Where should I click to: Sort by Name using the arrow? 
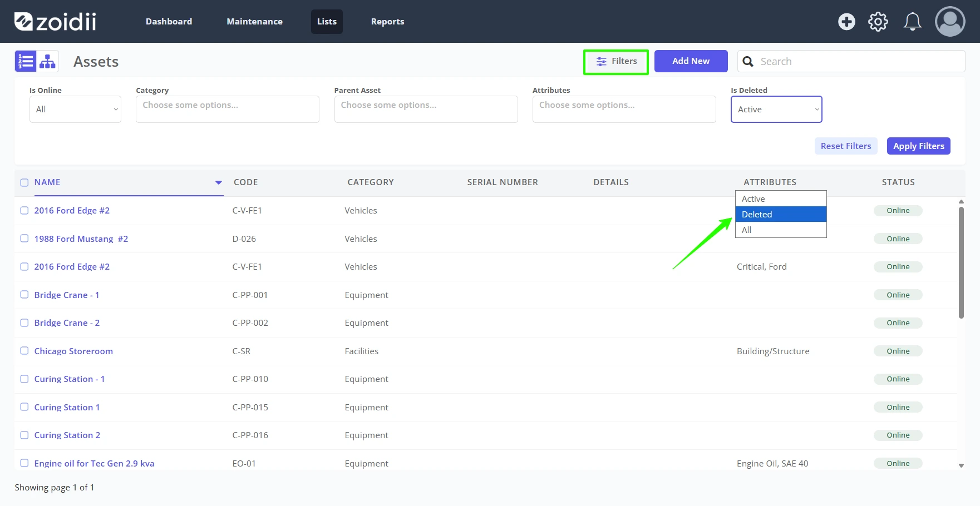[219, 182]
